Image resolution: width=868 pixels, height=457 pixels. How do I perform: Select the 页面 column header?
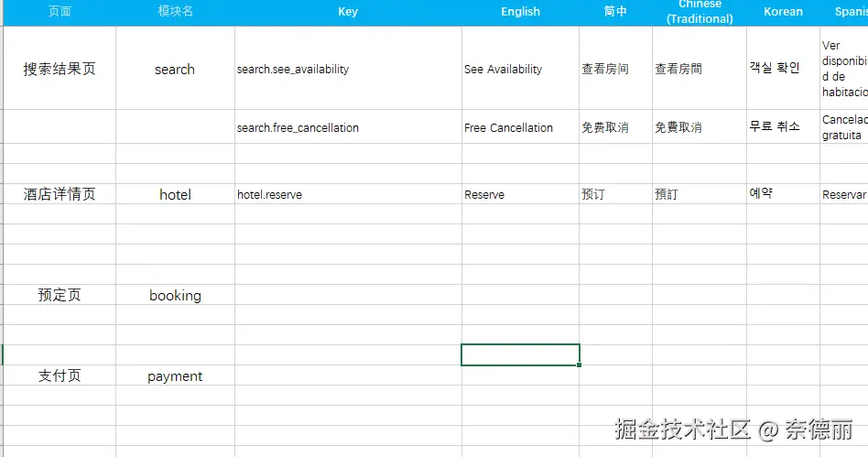(x=60, y=12)
